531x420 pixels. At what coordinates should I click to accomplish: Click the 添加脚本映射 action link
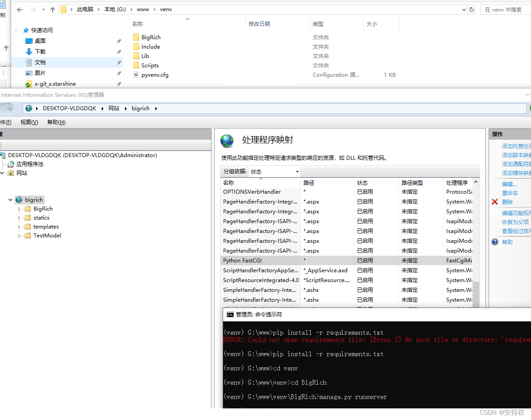pyautogui.click(x=516, y=155)
